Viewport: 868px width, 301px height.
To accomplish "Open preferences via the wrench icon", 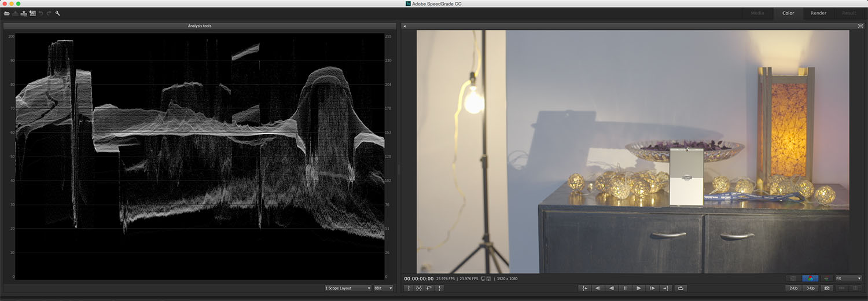I will 58,13.
